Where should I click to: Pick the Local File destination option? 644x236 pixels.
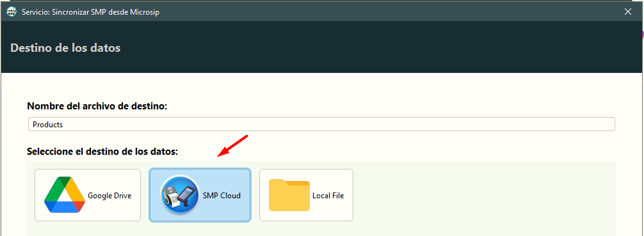(306, 195)
